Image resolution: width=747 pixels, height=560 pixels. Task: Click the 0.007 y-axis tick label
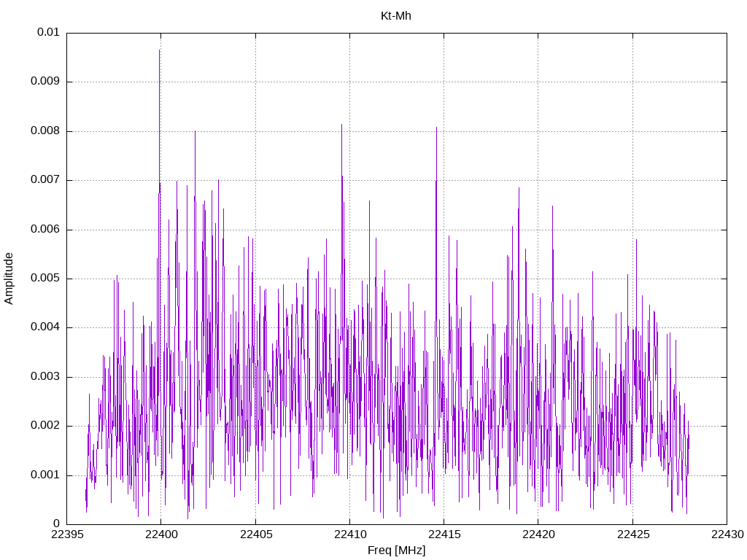pyautogui.click(x=45, y=179)
